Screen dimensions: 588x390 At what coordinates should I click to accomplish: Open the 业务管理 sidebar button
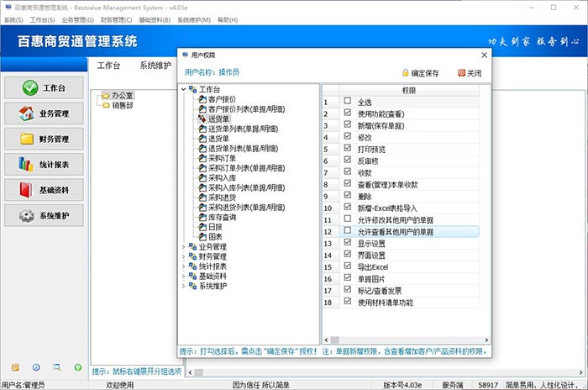click(44, 113)
